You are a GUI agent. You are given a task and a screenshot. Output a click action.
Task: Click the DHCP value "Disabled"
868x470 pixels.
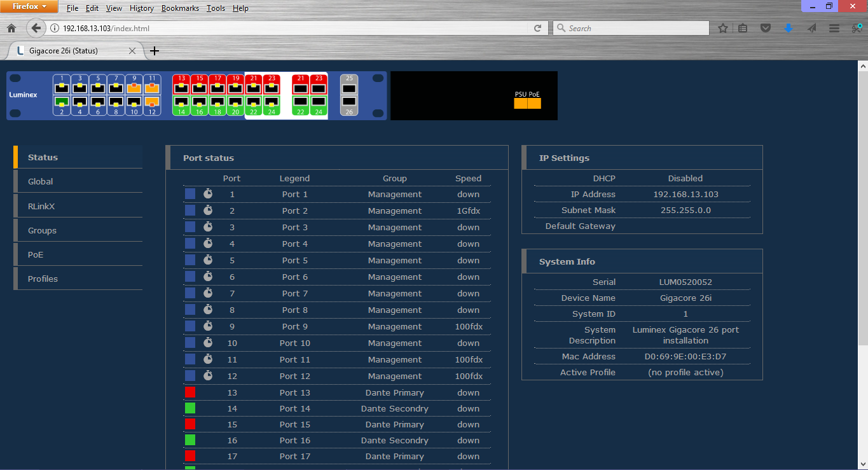click(685, 178)
